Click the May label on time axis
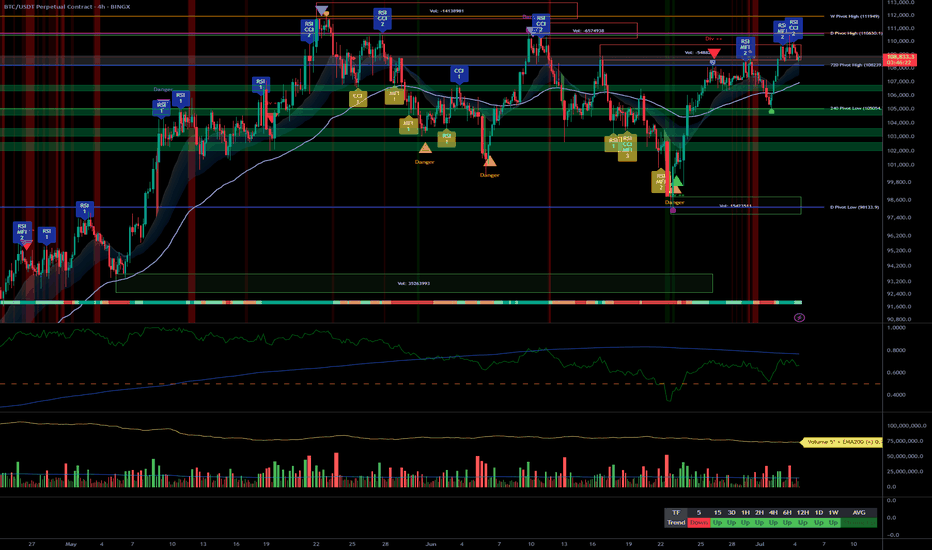 [71, 544]
